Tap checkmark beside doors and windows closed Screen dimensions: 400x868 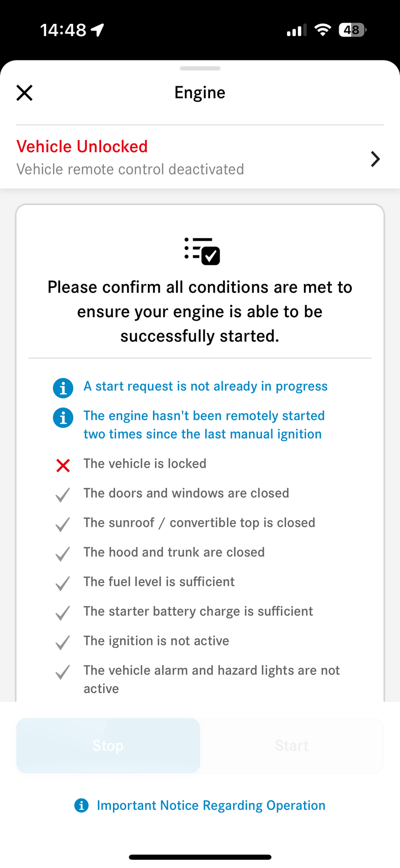[63, 495]
